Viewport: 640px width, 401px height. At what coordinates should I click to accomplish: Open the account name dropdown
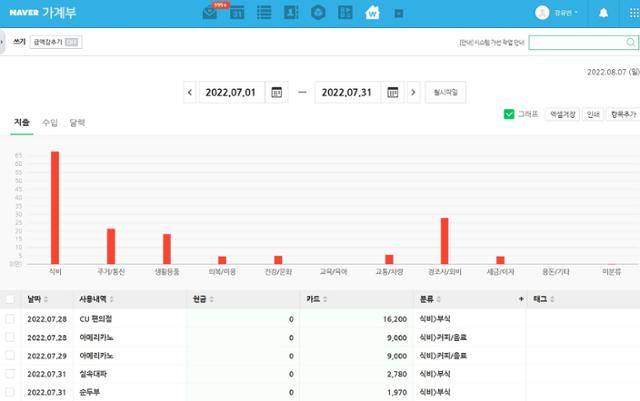point(565,13)
